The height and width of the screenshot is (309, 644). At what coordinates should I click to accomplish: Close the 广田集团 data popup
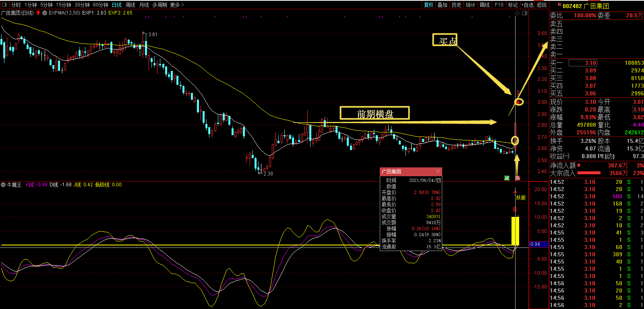(x=438, y=171)
